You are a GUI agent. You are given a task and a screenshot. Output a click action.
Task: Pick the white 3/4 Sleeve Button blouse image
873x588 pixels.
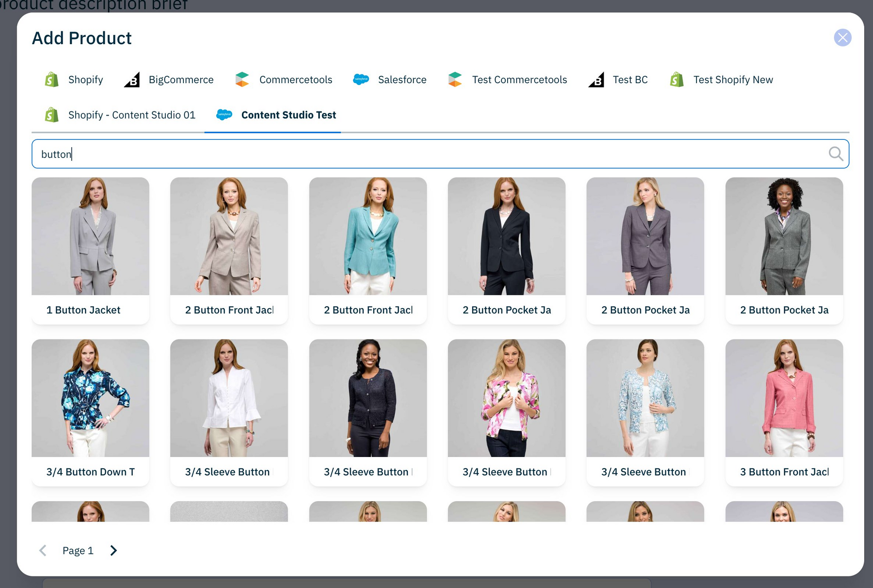tap(229, 398)
